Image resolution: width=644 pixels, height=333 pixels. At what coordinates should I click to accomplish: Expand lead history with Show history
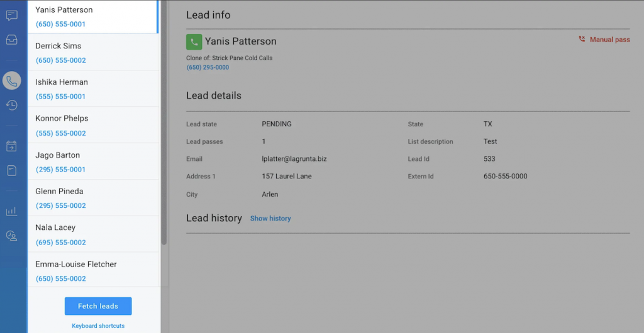click(270, 219)
